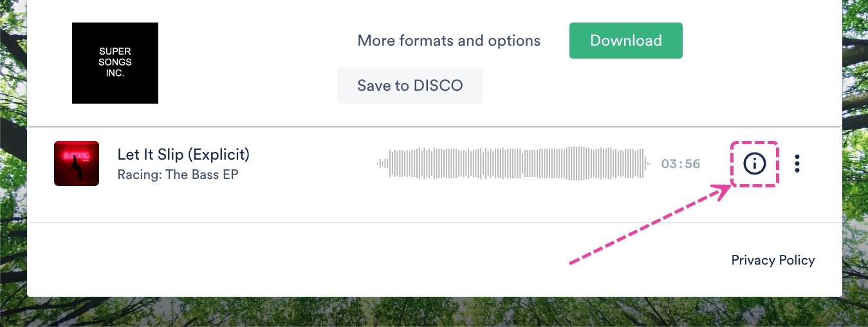Seek to the middle of the waveform
Viewport: 868px width, 327px height.
tap(513, 163)
